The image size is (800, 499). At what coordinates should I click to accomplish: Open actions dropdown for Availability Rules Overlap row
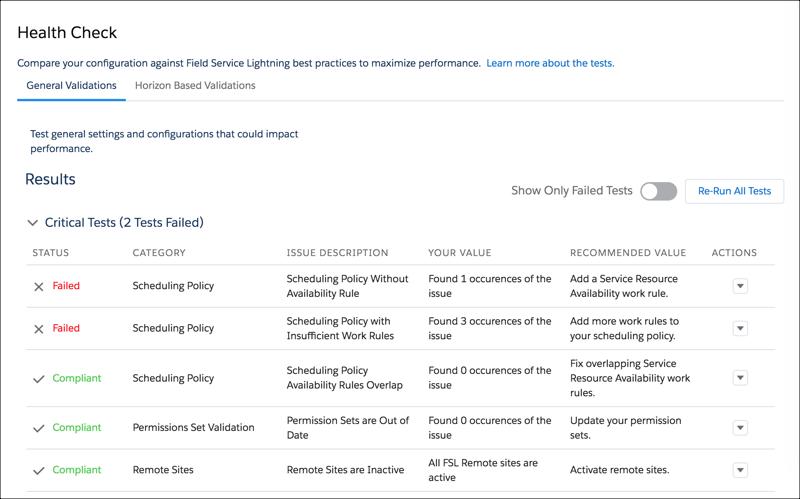740,378
